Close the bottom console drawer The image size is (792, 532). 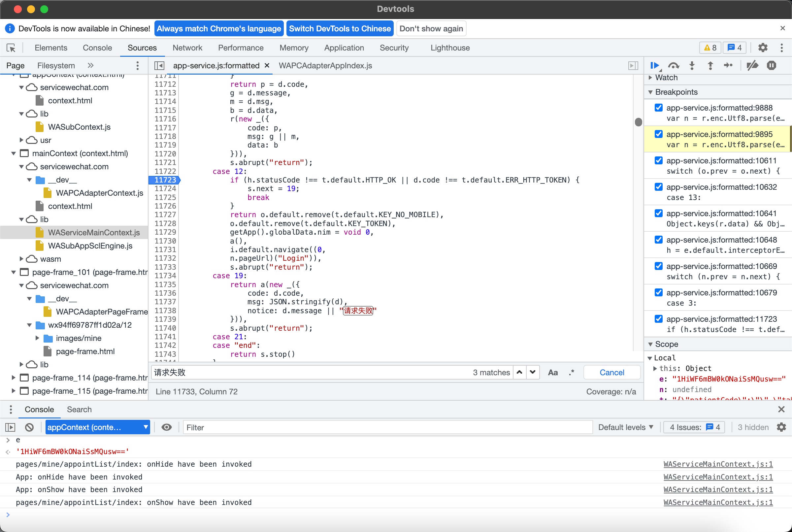(x=781, y=410)
